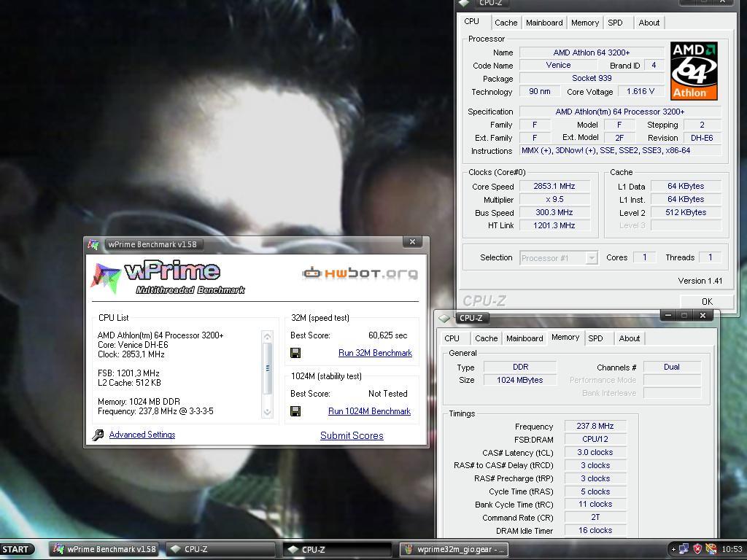Switch to SPD tab in lower CPU-Z
The width and height of the screenshot is (747, 560).
(x=595, y=338)
